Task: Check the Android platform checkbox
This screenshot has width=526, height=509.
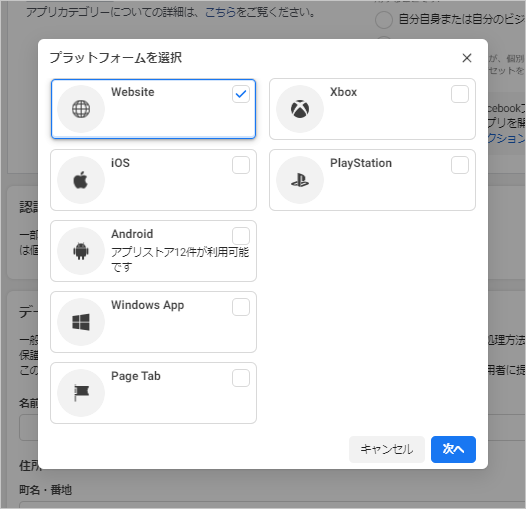Action: point(241,236)
